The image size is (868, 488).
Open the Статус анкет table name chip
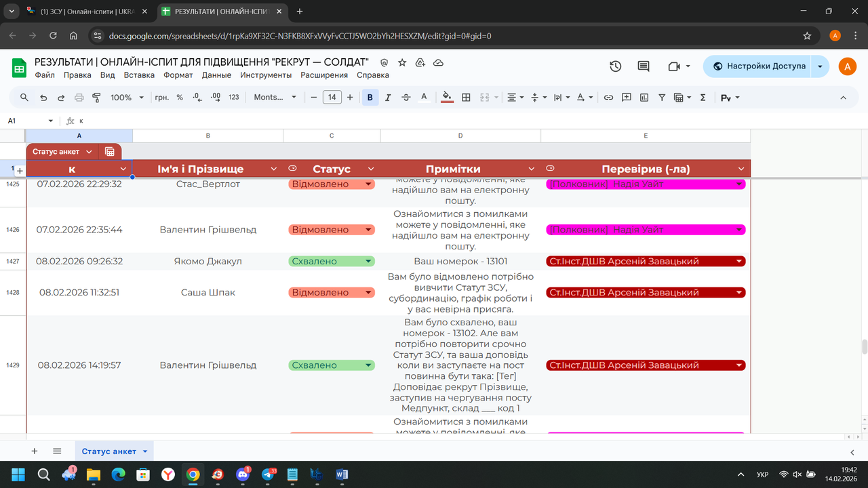point(62,152)
